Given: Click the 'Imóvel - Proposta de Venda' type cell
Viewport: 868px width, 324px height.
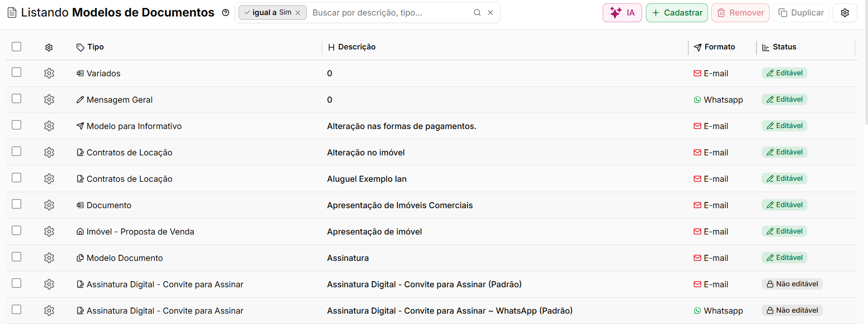Looking at the screenshot, I should [135, 232].
